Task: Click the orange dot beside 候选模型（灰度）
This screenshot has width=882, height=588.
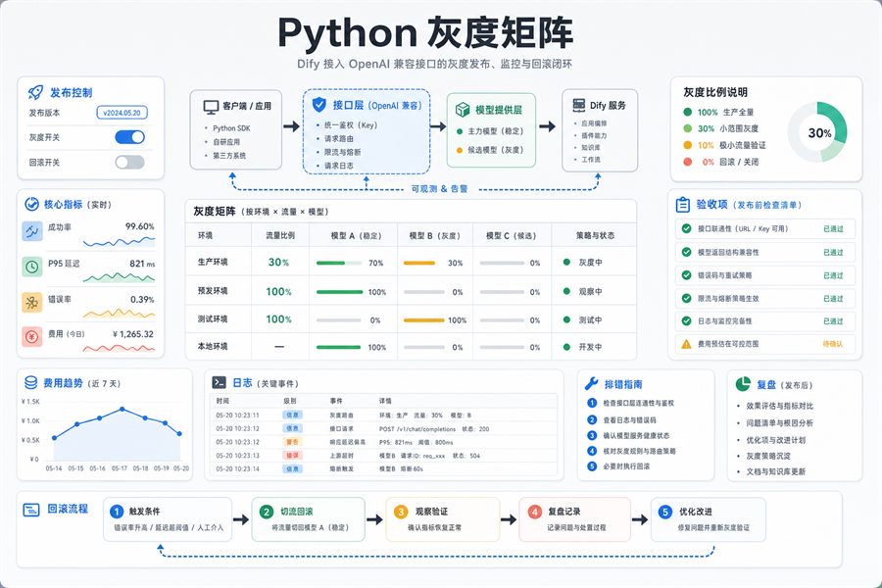Action: (x=460, y=150)
